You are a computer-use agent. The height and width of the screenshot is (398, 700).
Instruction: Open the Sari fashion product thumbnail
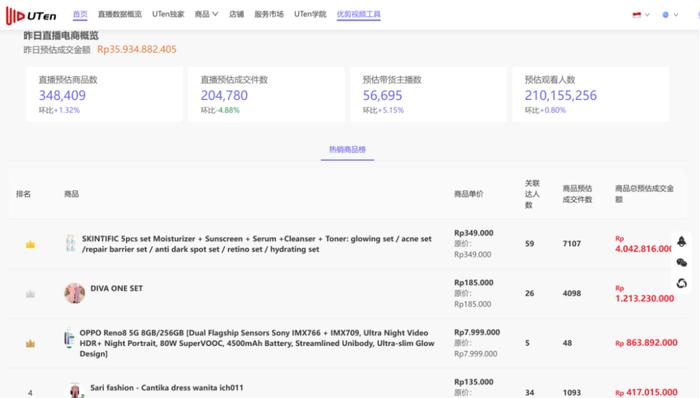coord(75,390)
